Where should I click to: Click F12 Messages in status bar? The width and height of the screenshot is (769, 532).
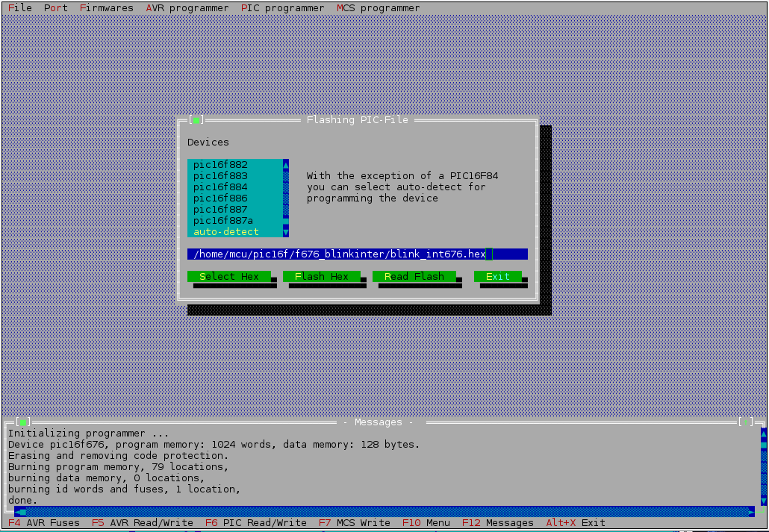tap(498, 523)
